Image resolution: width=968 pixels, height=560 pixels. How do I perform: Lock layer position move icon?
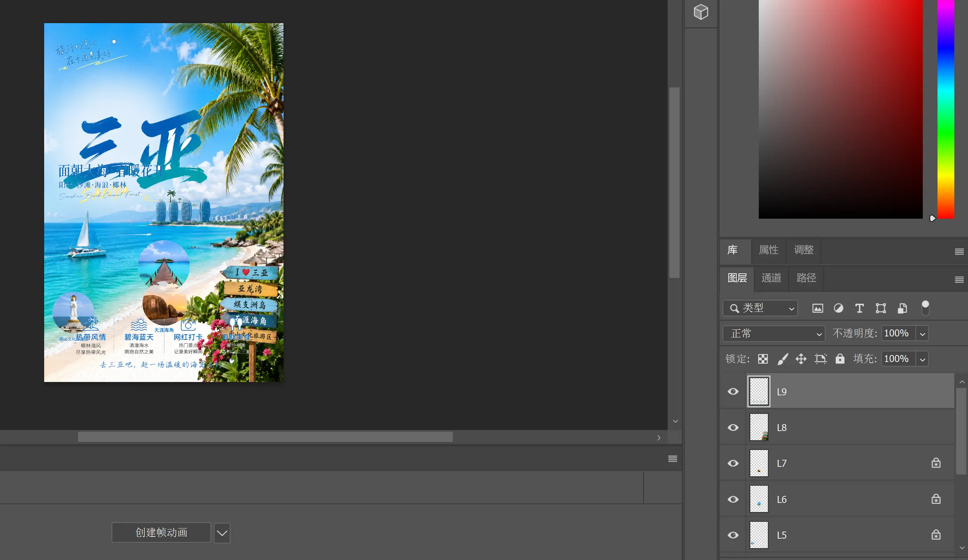click(x=801, y=359)
